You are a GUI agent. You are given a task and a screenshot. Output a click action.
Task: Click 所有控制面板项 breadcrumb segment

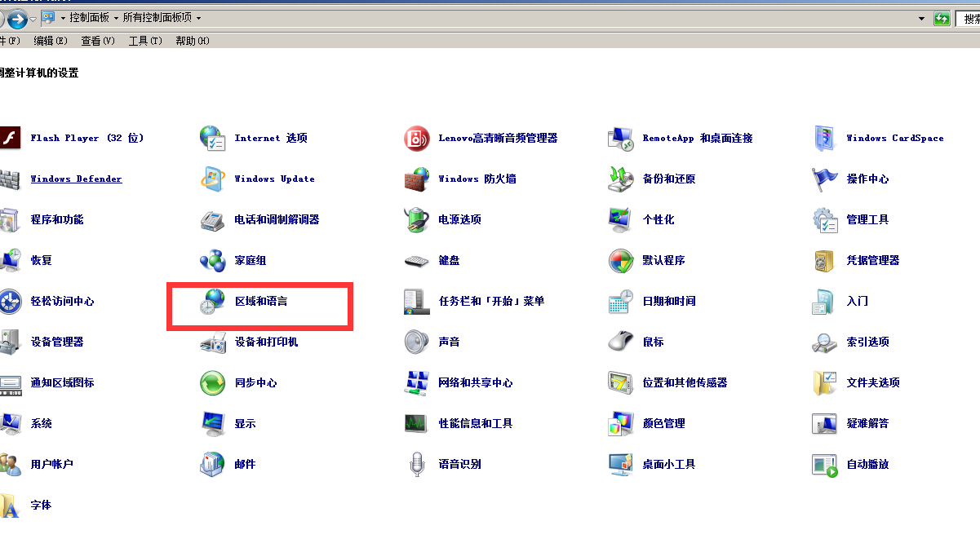(157, 17)
